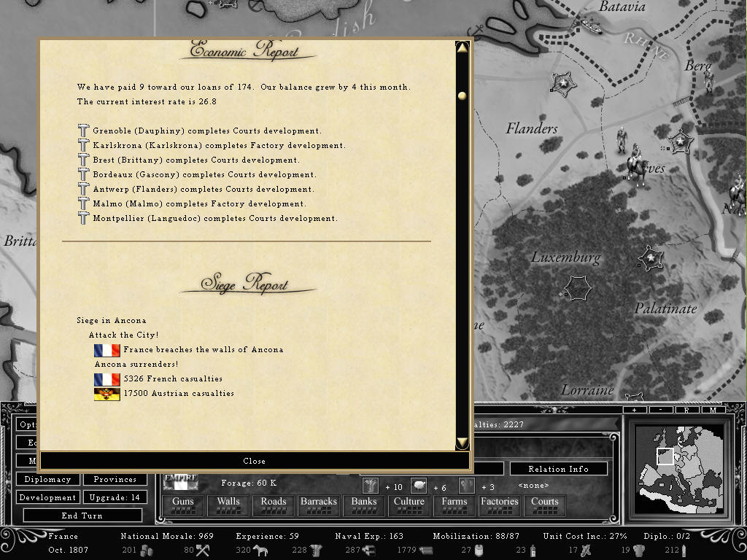This screenshot has width=747, height=560.
Task: Select the star fortress in Flanders
Action: [x=564, y=84]
